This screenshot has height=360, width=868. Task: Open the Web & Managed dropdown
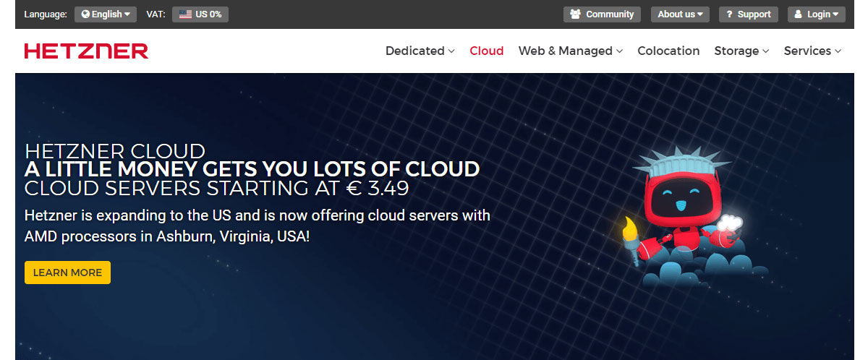pyautogui.click(x=570, y=51)
